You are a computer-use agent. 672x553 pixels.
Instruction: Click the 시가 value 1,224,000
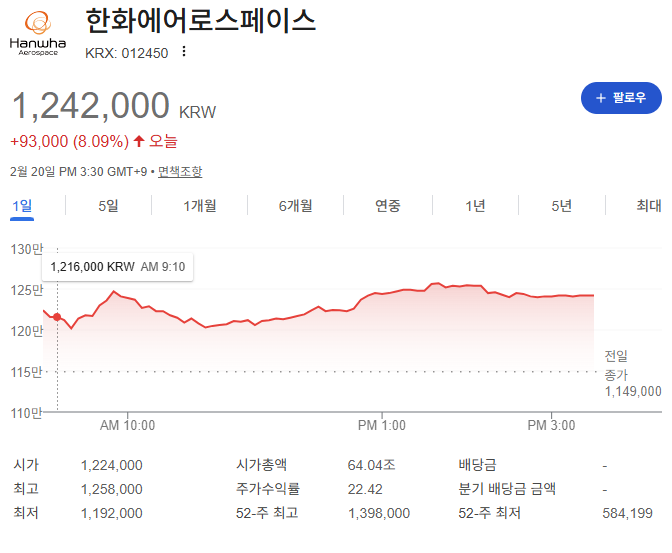pos(112,465)
